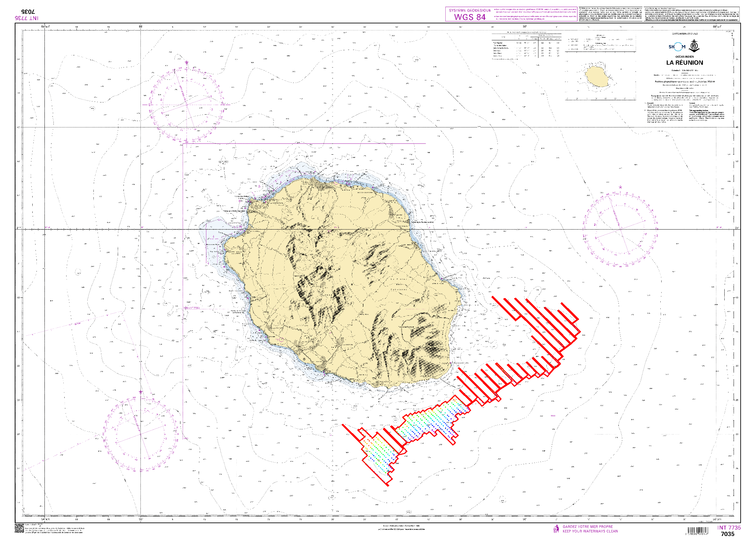
Task: Click the upside-down 7035 number at top left
Action: [x=28, y=12]
